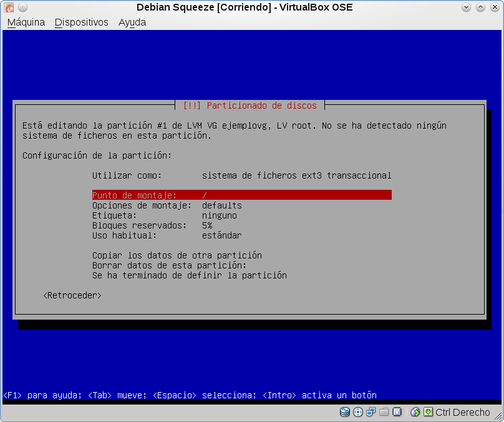Select Bloques reservados 5% row

pos(242,225)
